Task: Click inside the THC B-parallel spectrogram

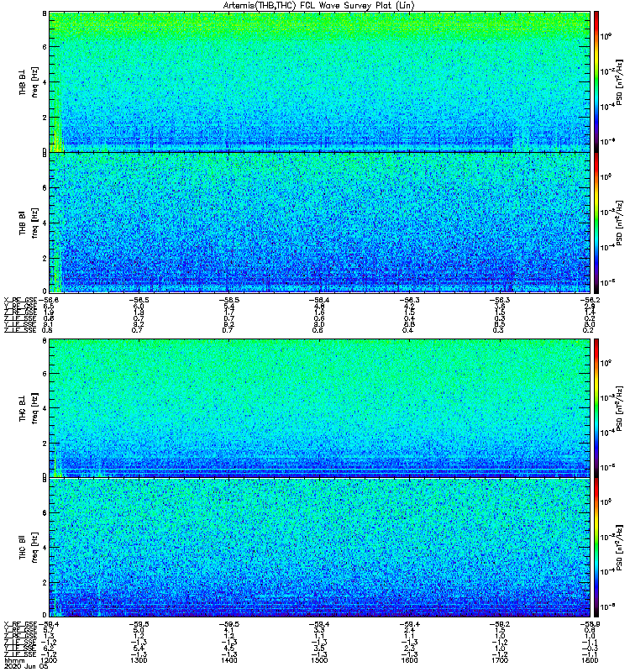Action: [x=319, y=548]
